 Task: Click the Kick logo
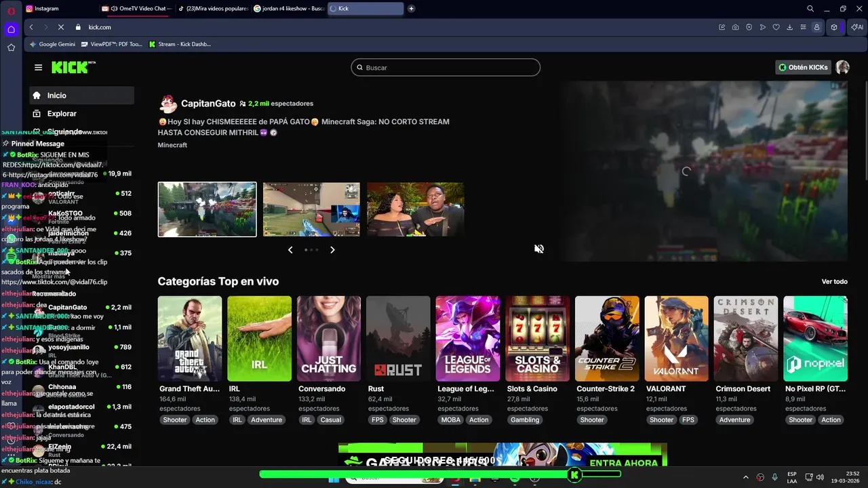click(x=73, y=67)
